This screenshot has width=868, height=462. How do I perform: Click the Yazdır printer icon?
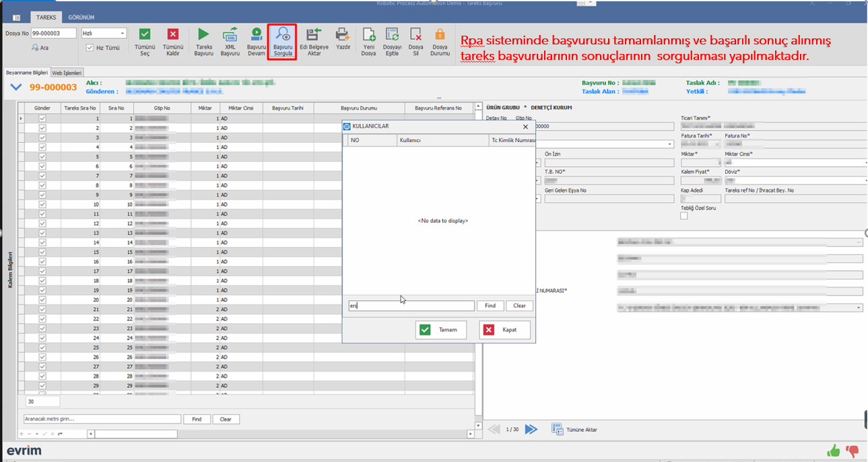click(343, 34)
